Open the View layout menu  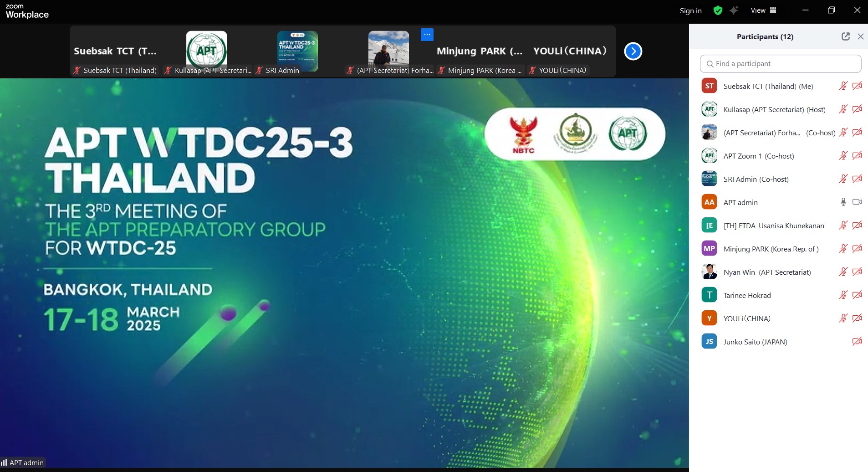coord(764,10)
